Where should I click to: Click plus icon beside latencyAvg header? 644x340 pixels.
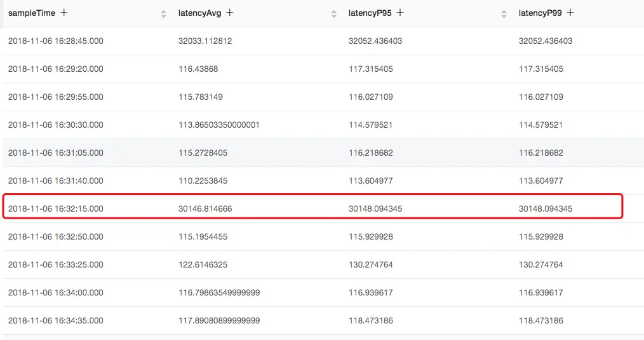click(x=229, y=13)
